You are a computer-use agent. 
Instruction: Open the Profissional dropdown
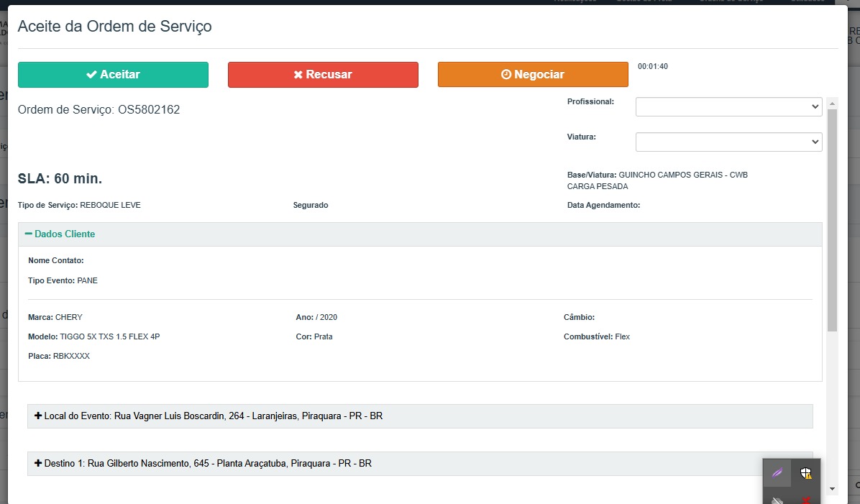coord(728,107)
